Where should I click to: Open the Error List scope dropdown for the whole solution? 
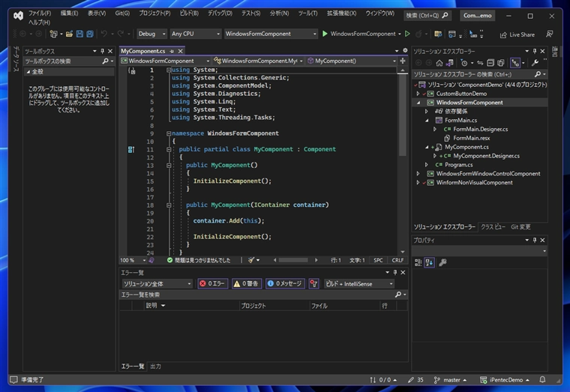tap(157, 284)
